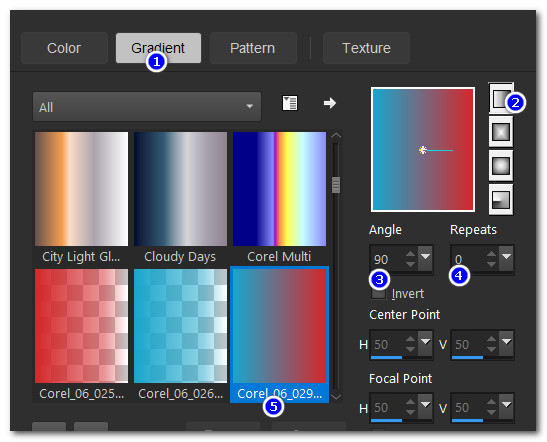Select the Corel_06_026 blue gradient thumbnail
Viewport: 547px width, 442px height.
[180, 326]
